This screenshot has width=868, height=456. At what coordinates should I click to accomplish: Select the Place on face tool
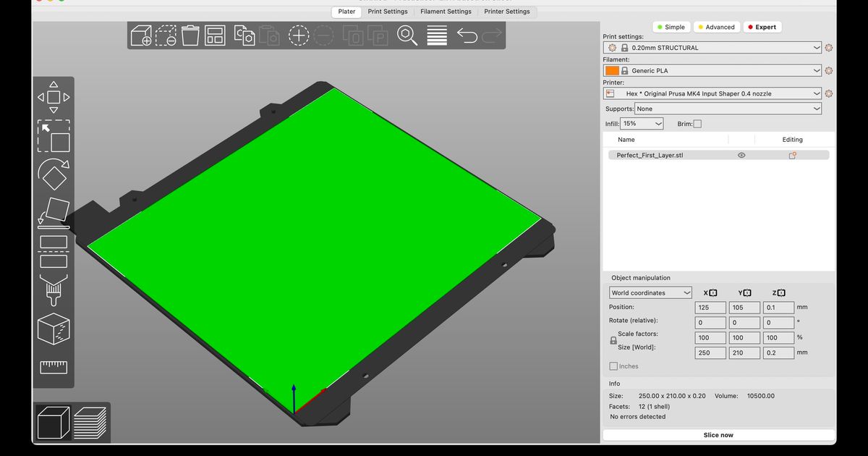tap(54, 213)
